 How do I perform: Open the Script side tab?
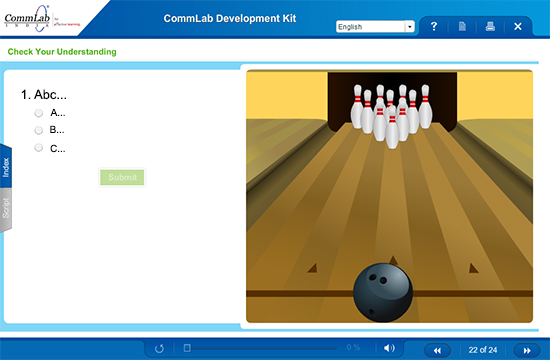click(x=6, y=209)
